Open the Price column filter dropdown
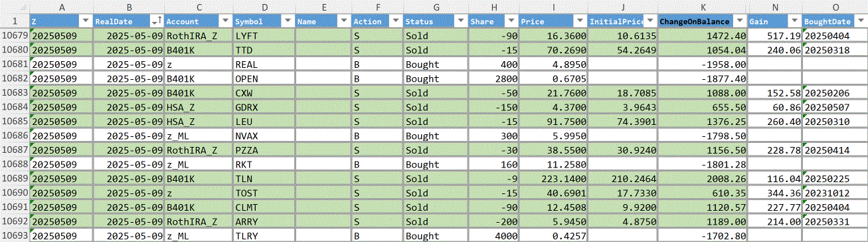This screenshot has width=868, height=242. tap(580, 21)
